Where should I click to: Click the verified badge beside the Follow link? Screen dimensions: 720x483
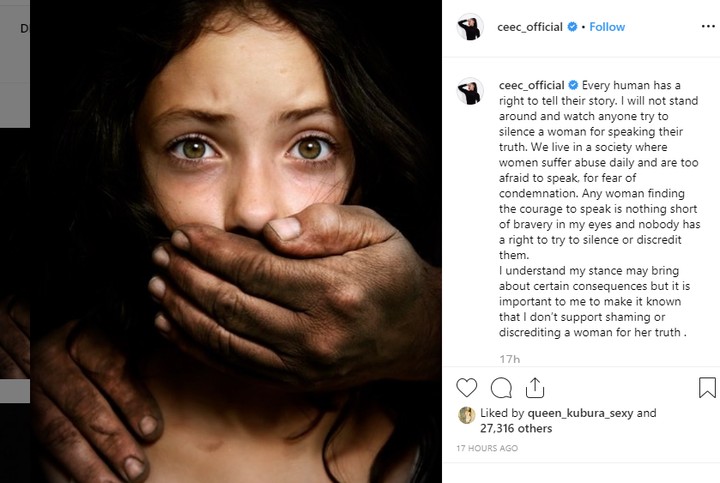pyautogui.click(x=572, y=27)
